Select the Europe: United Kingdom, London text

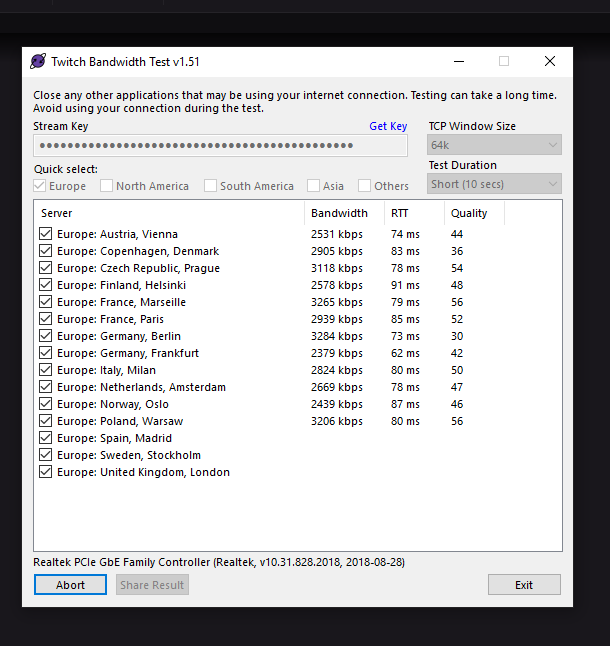click(143, 472)
